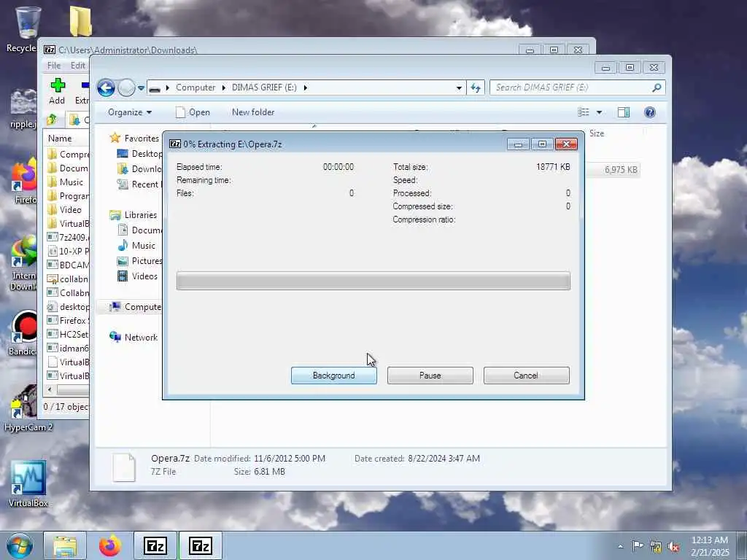Open Edit menu in 7-Zip window
747x560 pixels.
click(77, 65)
